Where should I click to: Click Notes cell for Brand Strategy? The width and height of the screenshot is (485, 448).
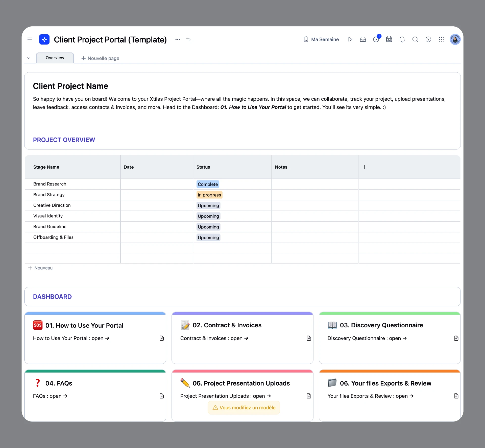tap(315, 195)
